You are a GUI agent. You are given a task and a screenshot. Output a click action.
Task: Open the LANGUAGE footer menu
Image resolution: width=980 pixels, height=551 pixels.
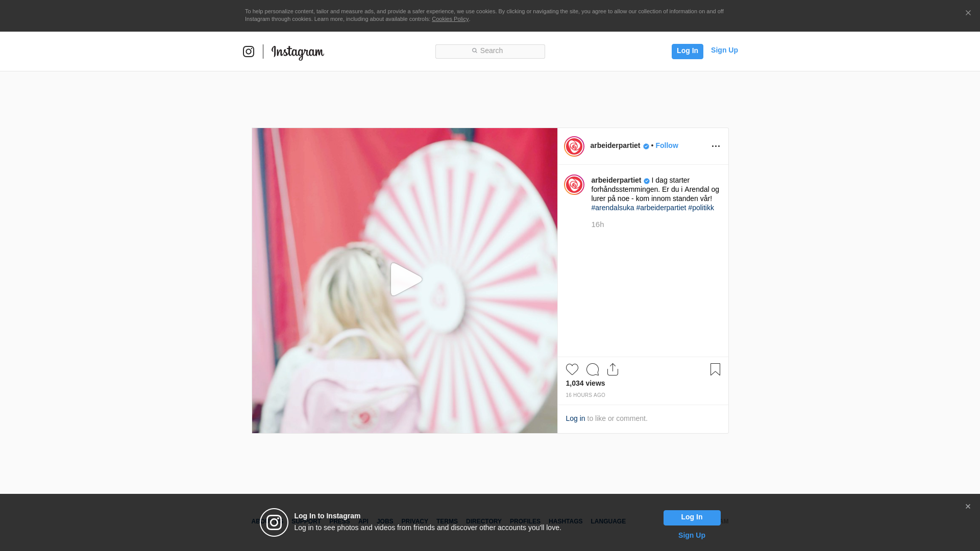[x=608, y=521]
